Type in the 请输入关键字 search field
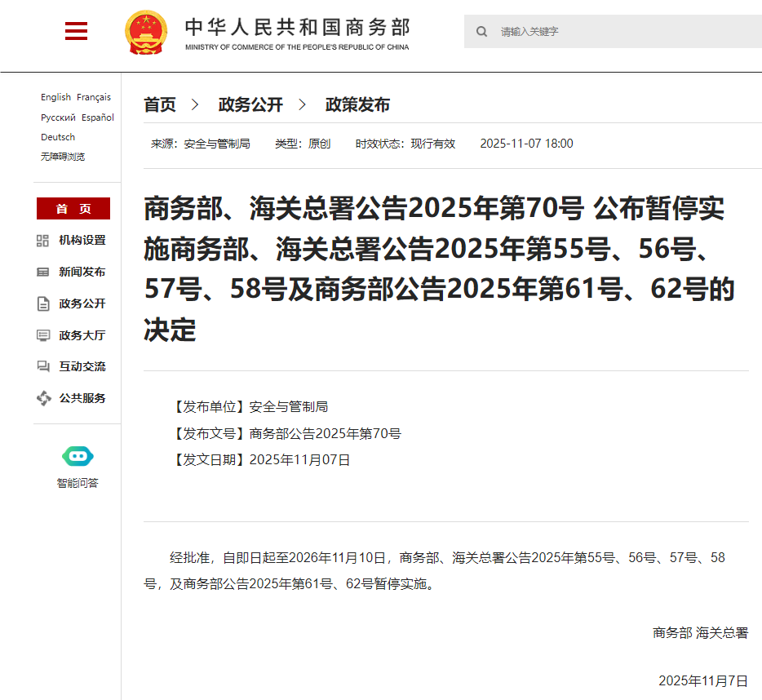The image size is (762, 700). click(x=620, y=32)
